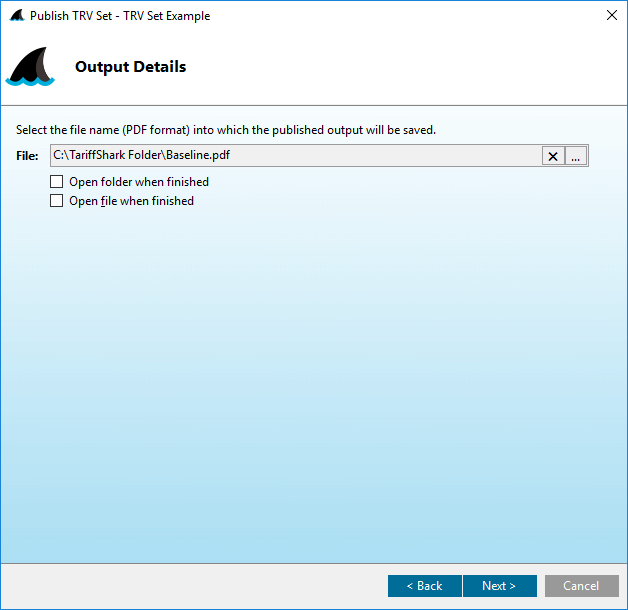The image size is (628, 610).
Task: Click the empty blue panel area
Action: tap(314, 380)
